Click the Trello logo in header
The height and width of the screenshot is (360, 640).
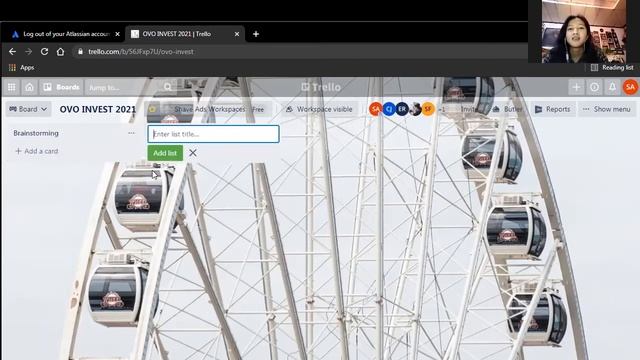[321, 87]
